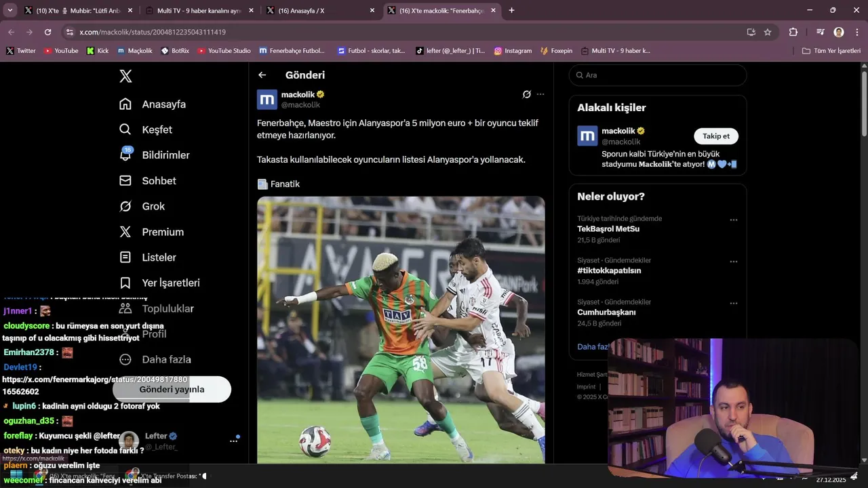
Task: Open Instagram bookmark
Action: pos(513,51)
